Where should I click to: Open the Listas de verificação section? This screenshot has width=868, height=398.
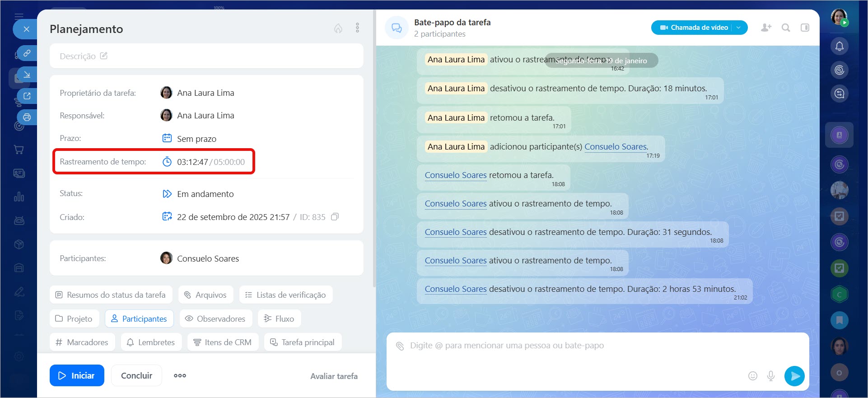(x=285, y=295)
